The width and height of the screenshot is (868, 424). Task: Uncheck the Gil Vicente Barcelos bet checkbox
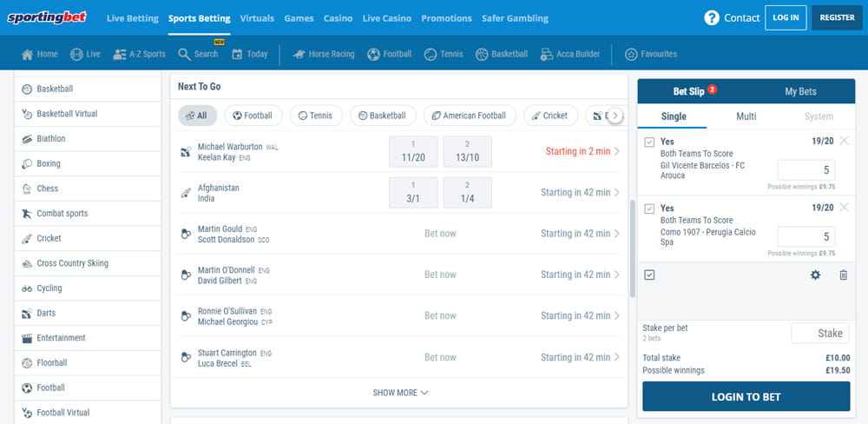click(x=649, y=142)
